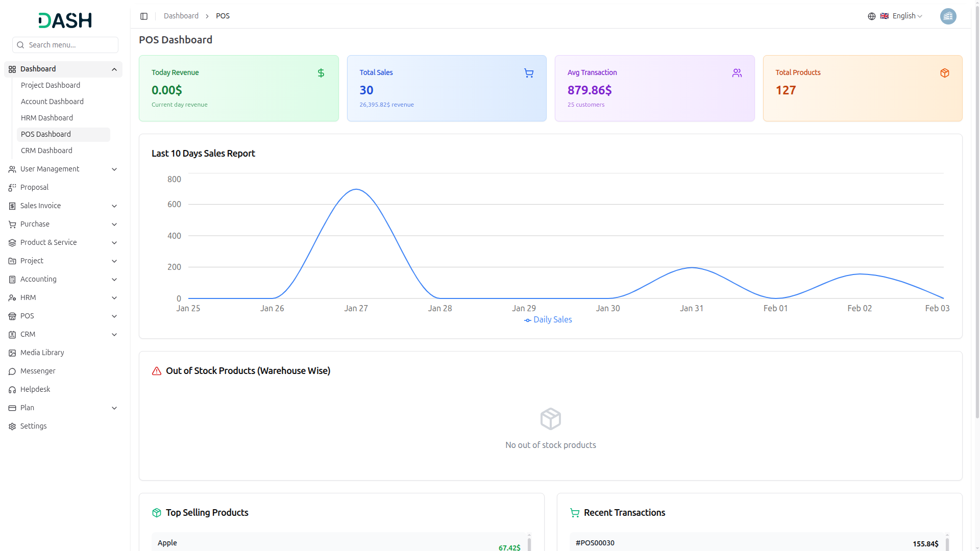Image resolution: width=980 pixels, height=551 pixels.
Task: Expand the HRM menu chevron
Action: coord(114,298)
